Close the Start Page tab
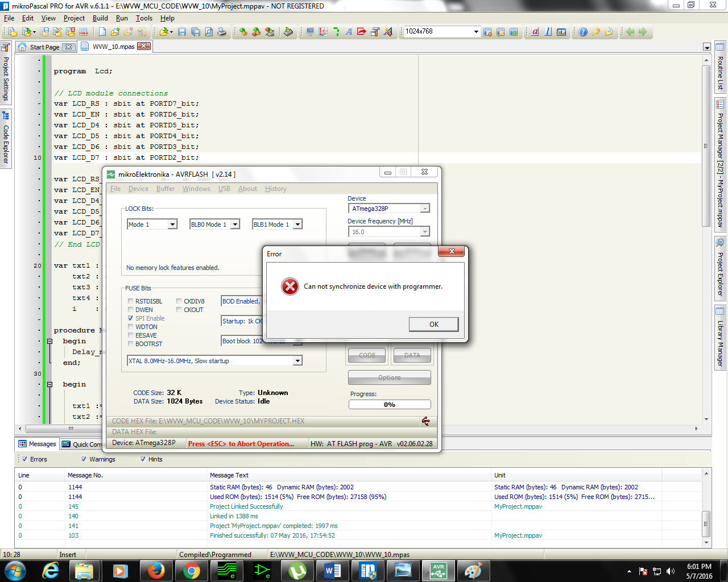Screen dimensions: 728x582 [x=68, y=47]
